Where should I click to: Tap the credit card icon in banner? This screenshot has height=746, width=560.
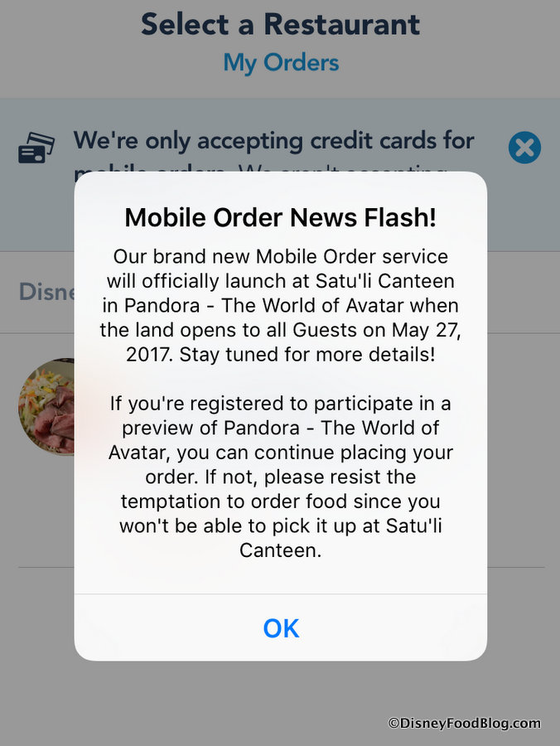(x=36, y=148)
